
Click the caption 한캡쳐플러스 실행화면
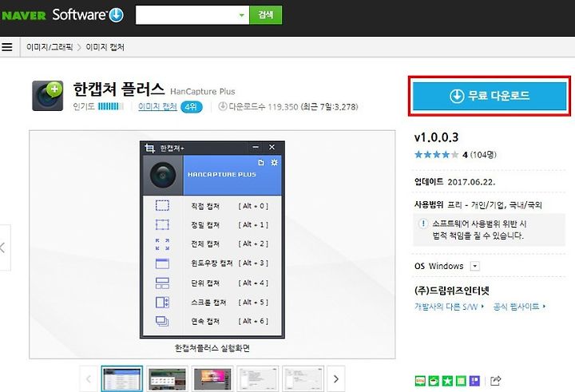point(212,348)
